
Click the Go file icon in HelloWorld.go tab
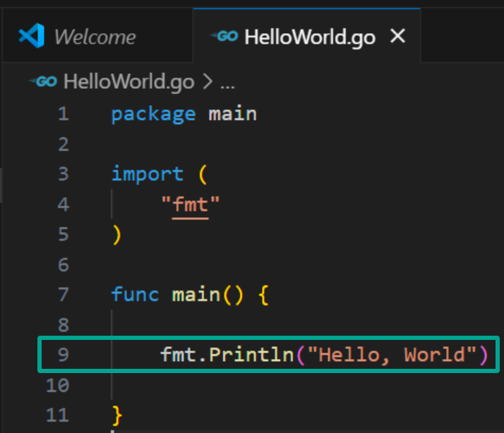224,36
